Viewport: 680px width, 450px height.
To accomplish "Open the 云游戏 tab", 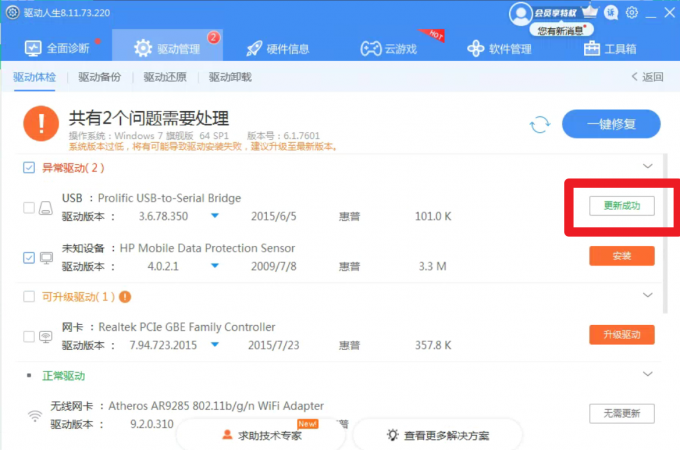I will point(389,49).
